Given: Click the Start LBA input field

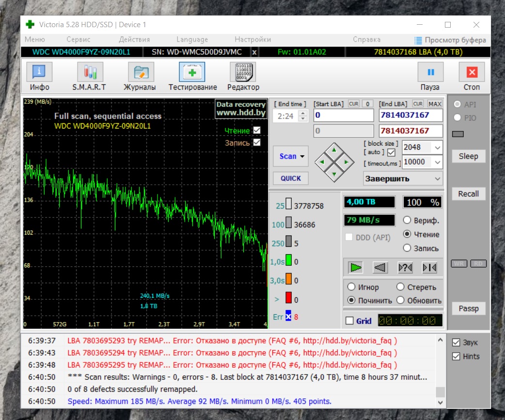Looking at the screenshot, I should tap(344, 115).
